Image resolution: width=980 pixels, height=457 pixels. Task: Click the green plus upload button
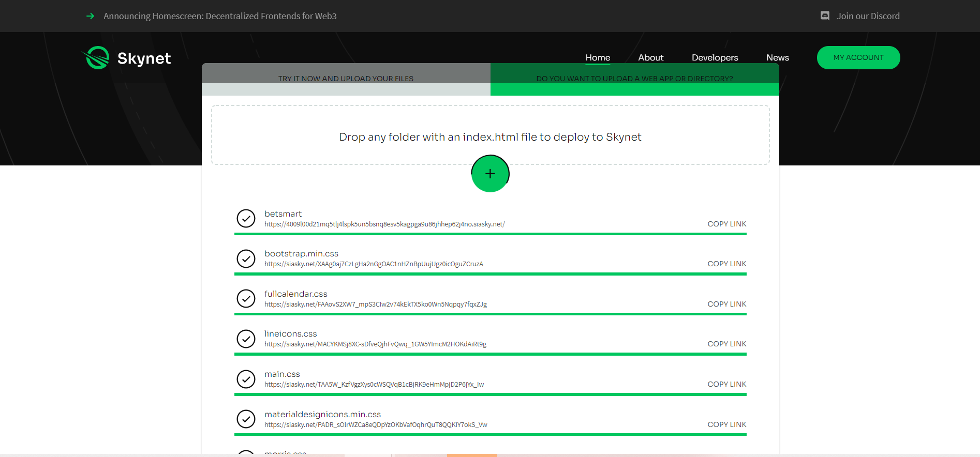click(x=490, y=174)
